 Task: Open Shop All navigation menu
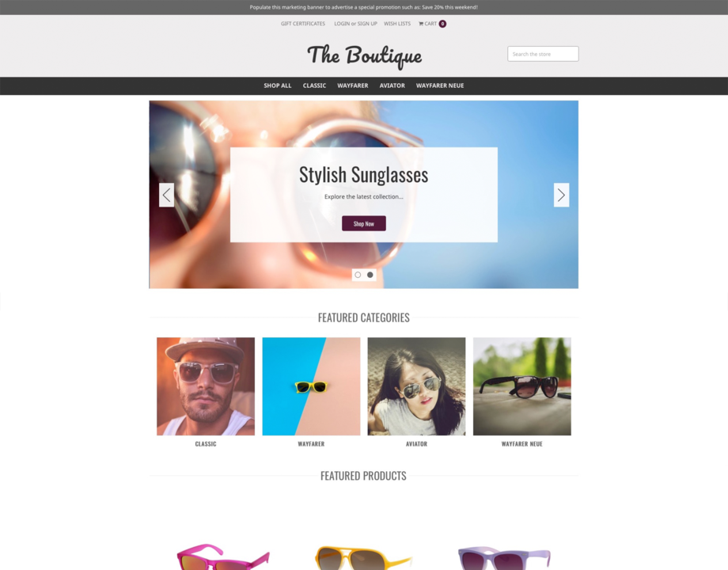click(278, 85)
